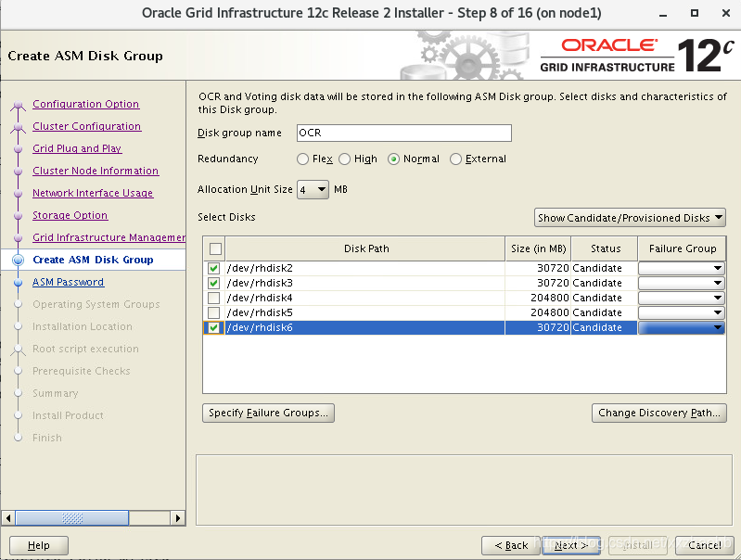Select the /dev/rhdisk2 path text

(x=260, y=269)
